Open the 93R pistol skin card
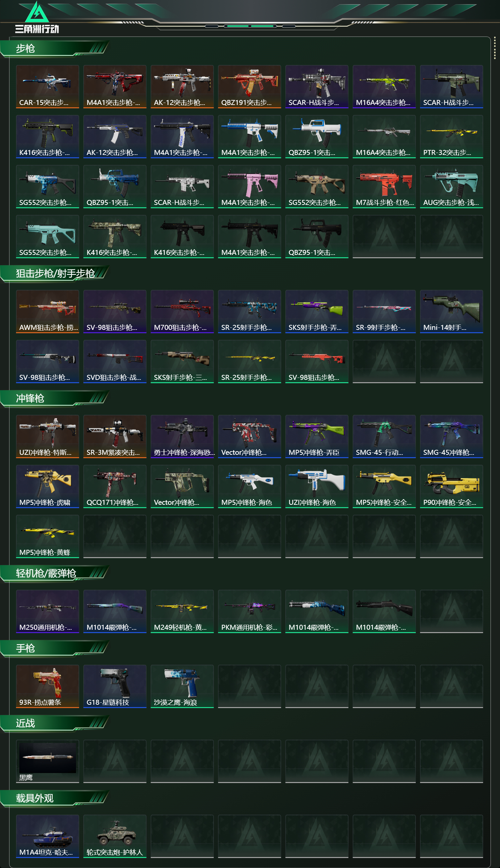 pyautogui.click(x=47, y=686)
